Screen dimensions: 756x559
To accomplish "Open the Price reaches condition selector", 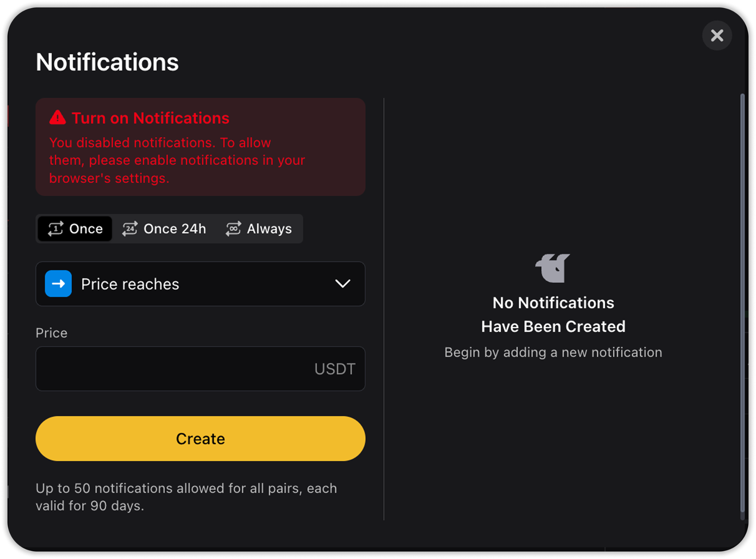I will point(200,284).
